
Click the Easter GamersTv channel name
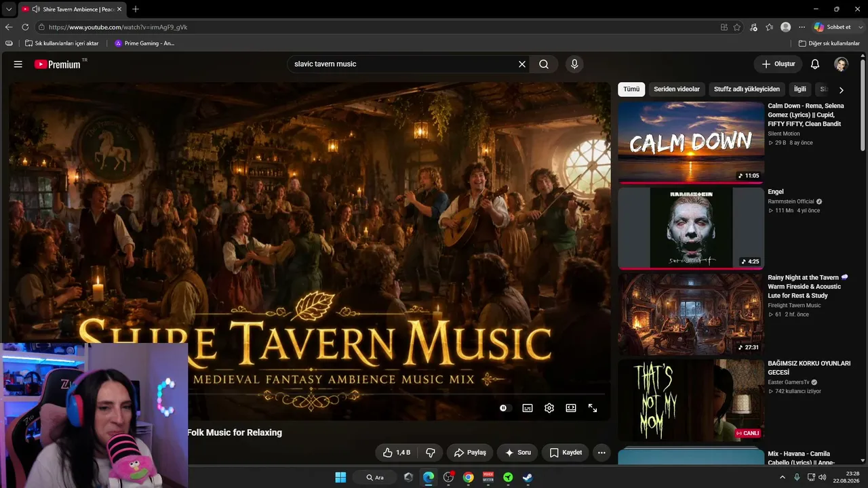coord(789,382)
